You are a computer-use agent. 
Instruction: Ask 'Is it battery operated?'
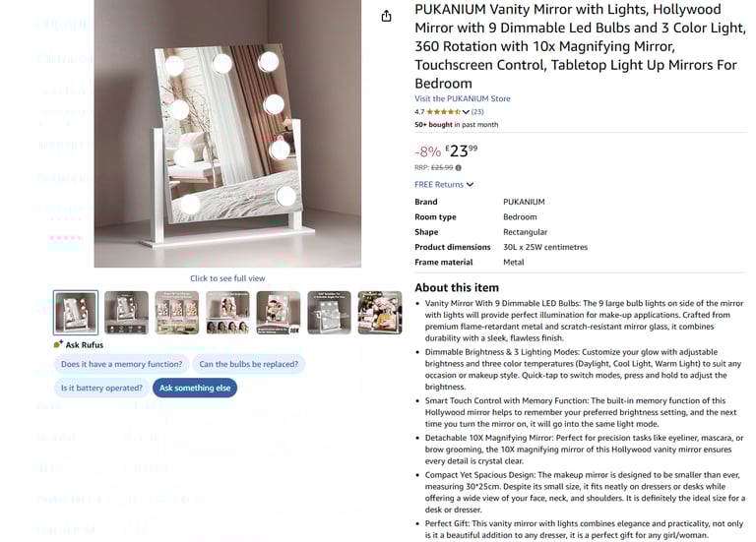click(x=101, y=388)
